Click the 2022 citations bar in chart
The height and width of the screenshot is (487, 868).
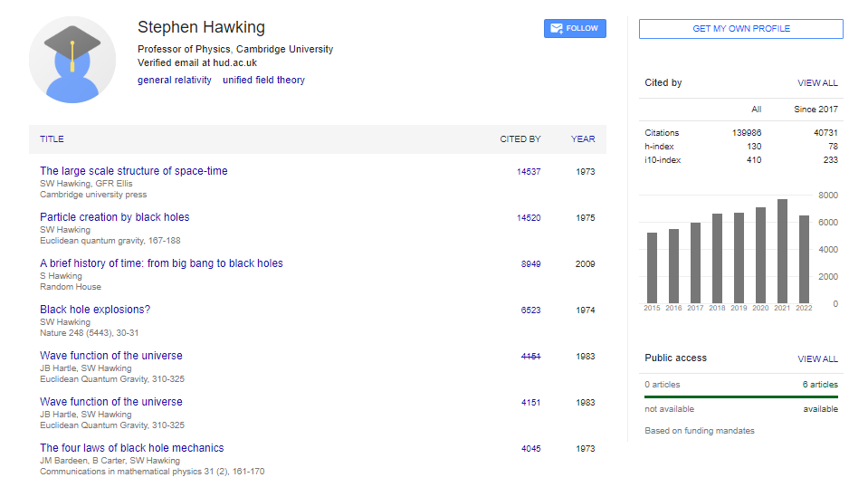tap(804, 260)
